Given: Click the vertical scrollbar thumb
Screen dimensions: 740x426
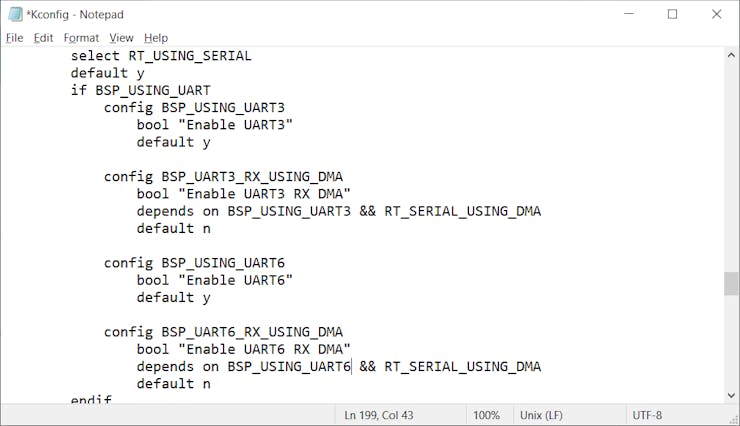Looking at the screenshot, I should [731, 283].
